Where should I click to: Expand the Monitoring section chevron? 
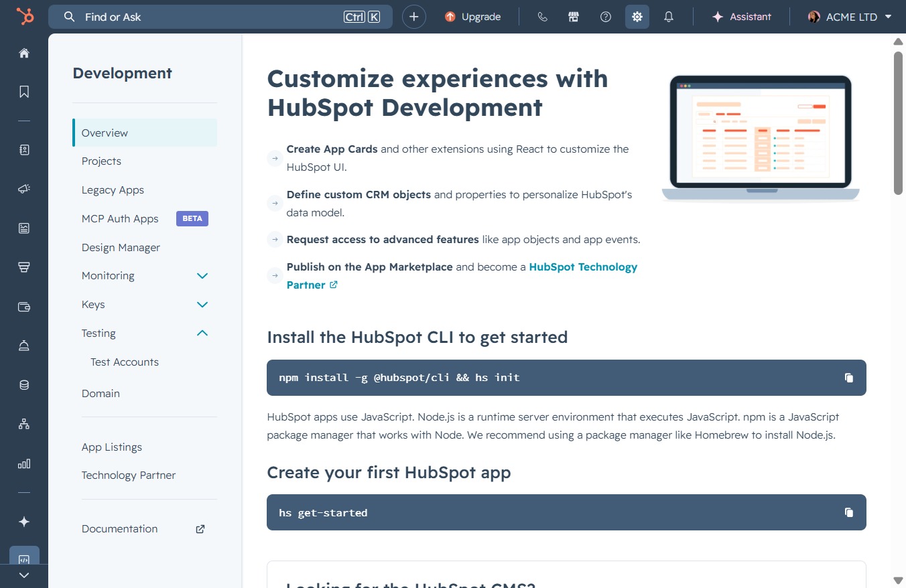pos(202,276)
